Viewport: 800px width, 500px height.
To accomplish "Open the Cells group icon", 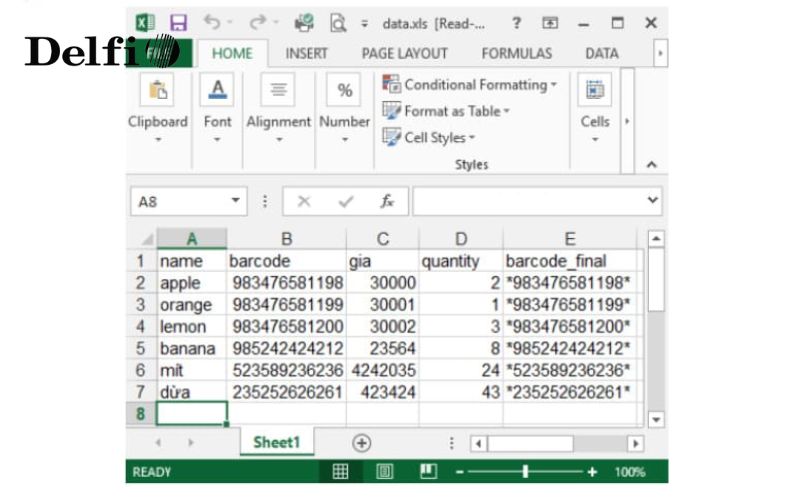I will point(595,91).
